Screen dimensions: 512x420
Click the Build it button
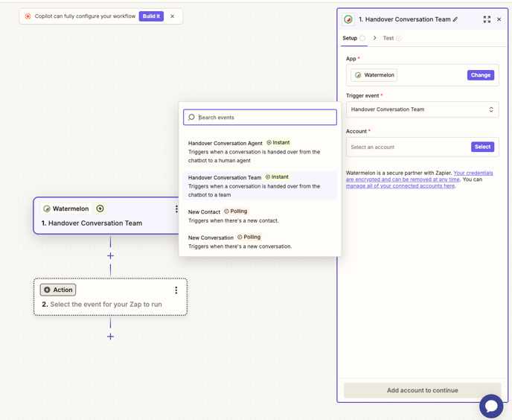[151, 16]
